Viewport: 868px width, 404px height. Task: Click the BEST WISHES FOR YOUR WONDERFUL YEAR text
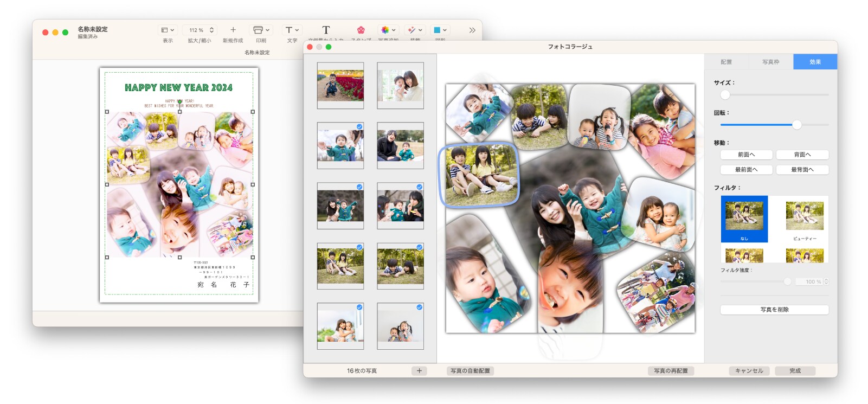pos(179,106)
